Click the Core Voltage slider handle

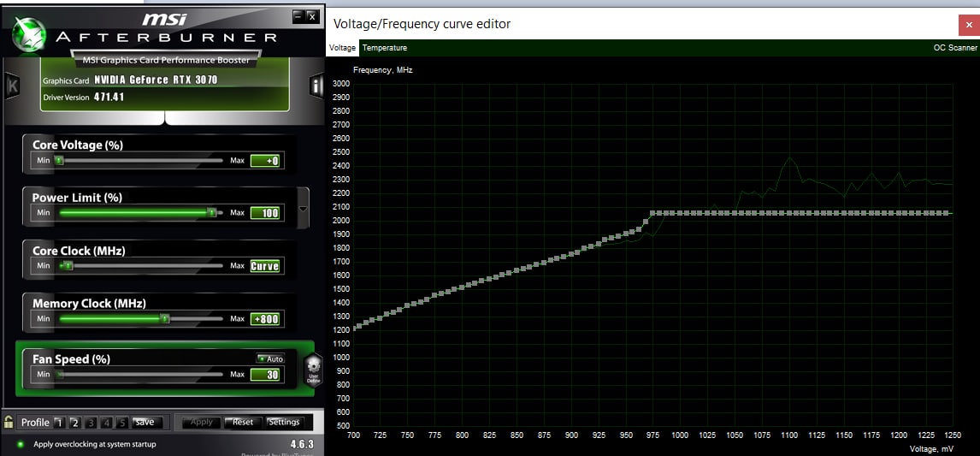point(59,161)
